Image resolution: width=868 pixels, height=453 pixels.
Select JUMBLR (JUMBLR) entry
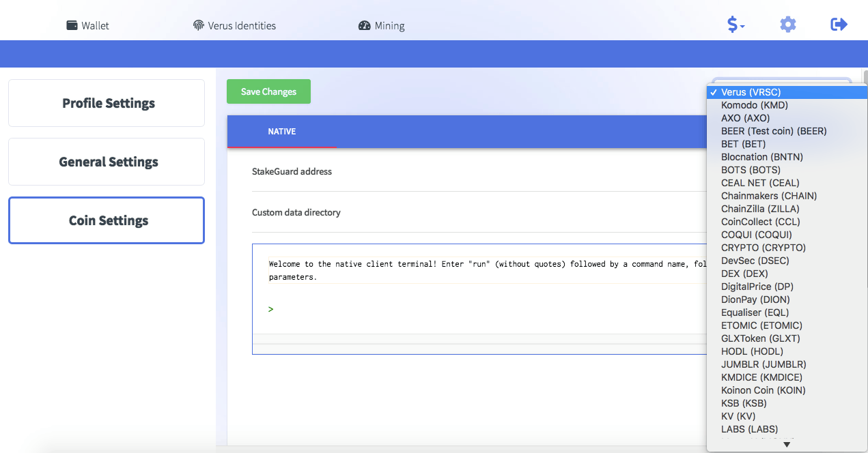[787, 364]
